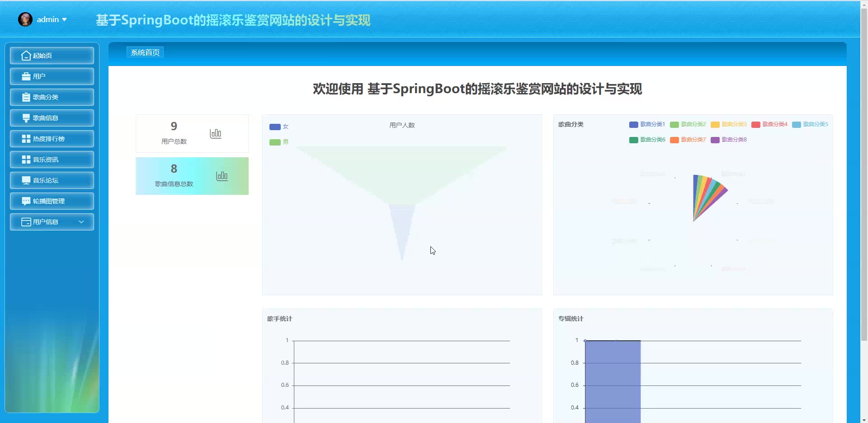
Task: Click the number 9 in the user total card
Action: coord(174,126)
